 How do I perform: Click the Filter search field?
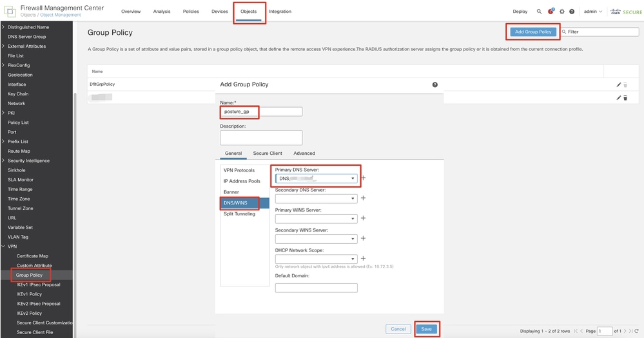click(600, 32)
